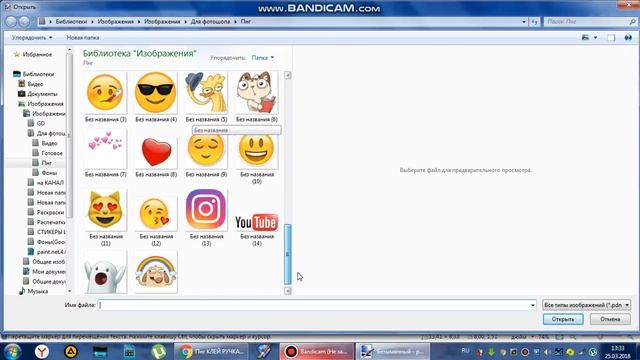
Task: Select the sunglasses emoji Без названия (4)
Action: (x=156, y=93)
